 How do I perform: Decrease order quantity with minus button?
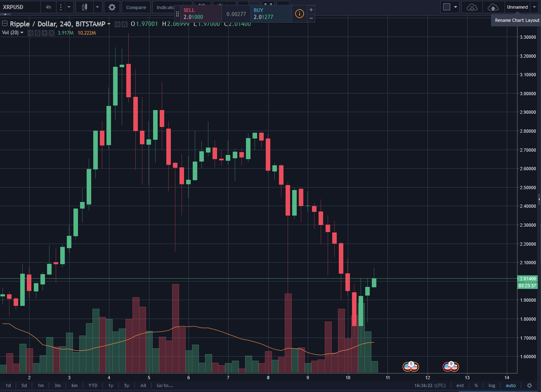(x=311, y=18)
